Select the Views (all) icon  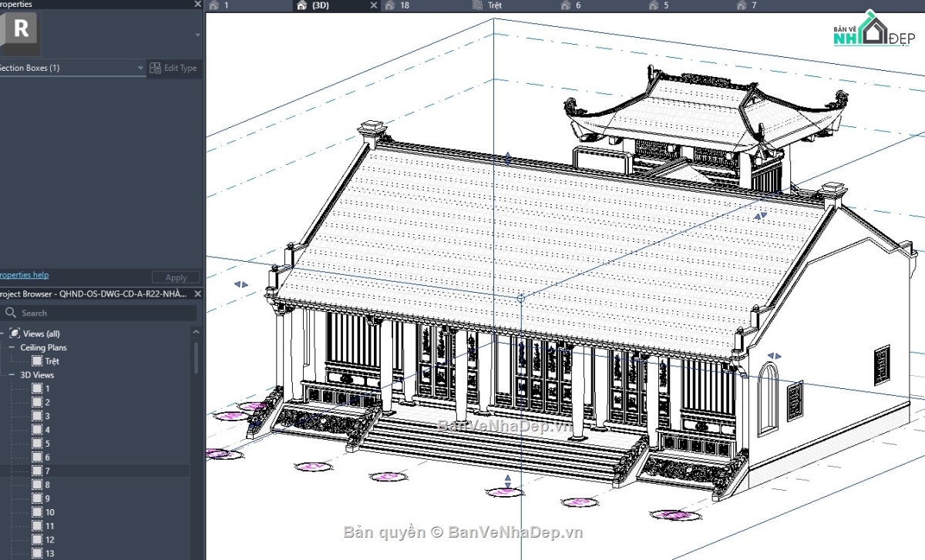coord(15,334)
